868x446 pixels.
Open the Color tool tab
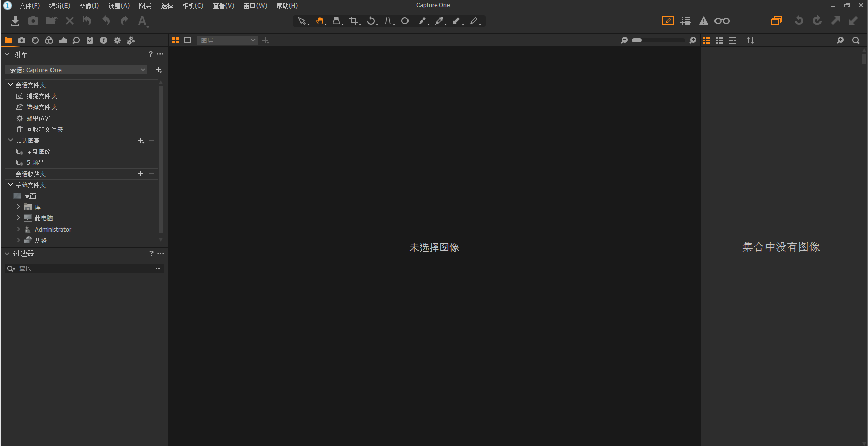pos(49,40)
